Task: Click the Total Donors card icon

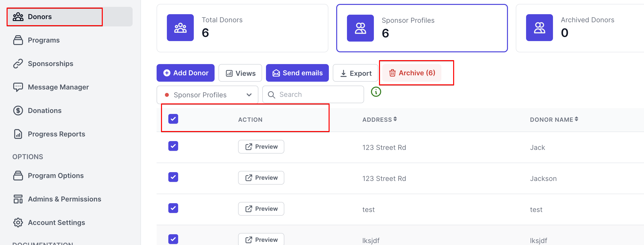Action: [180, 28]
